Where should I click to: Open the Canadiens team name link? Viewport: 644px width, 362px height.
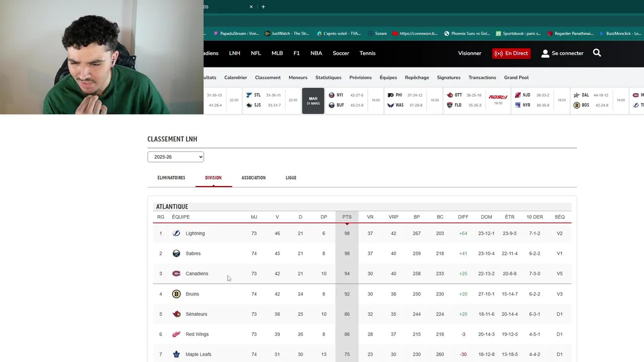click(197, 274)
